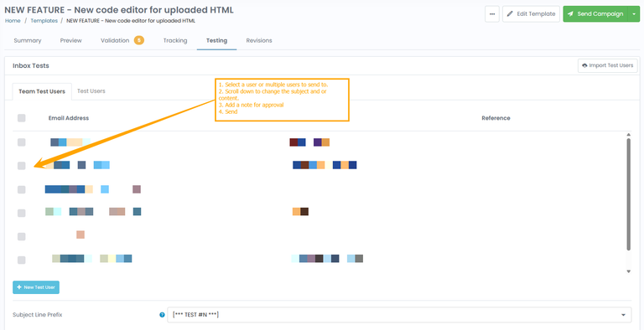644x330 pixels.
Task: Switch to the Test Users sub-tab
Action: [91, 91]
